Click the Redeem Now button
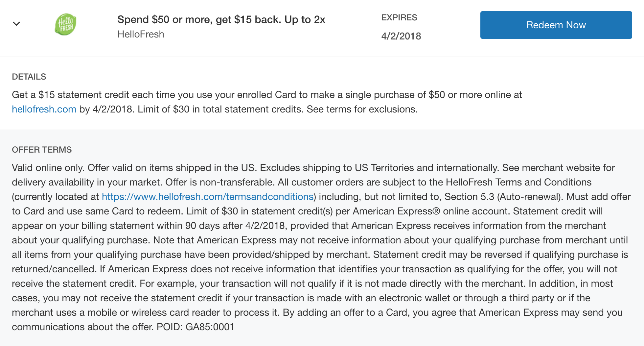 556,25
